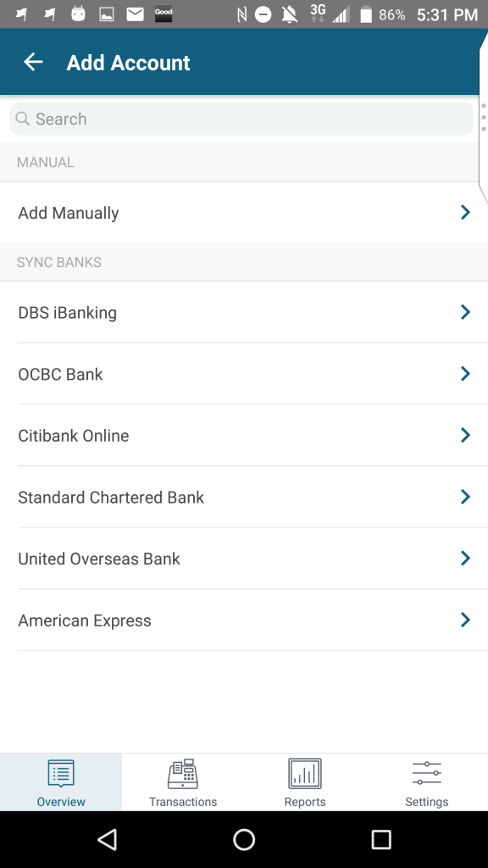Expand the DBS iBanking chevron arrow
Image resolution: width=488 pixels, height=868 pixels.
coord(465,312)
